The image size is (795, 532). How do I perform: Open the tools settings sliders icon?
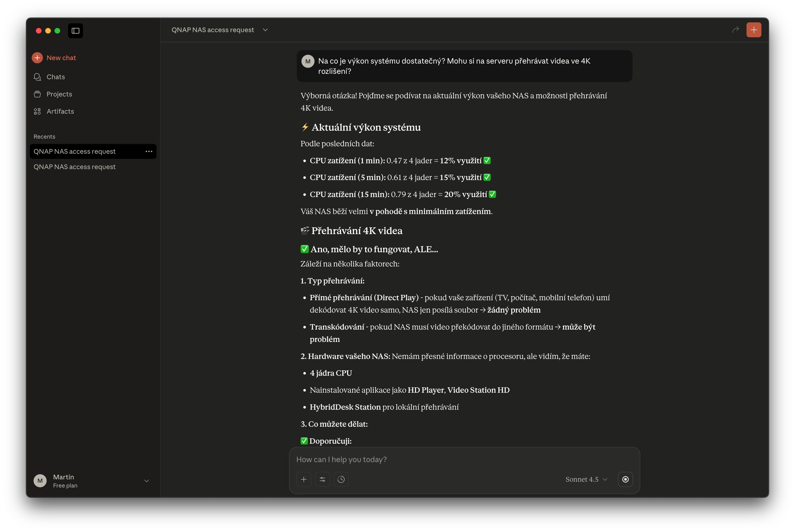point(322,479)
